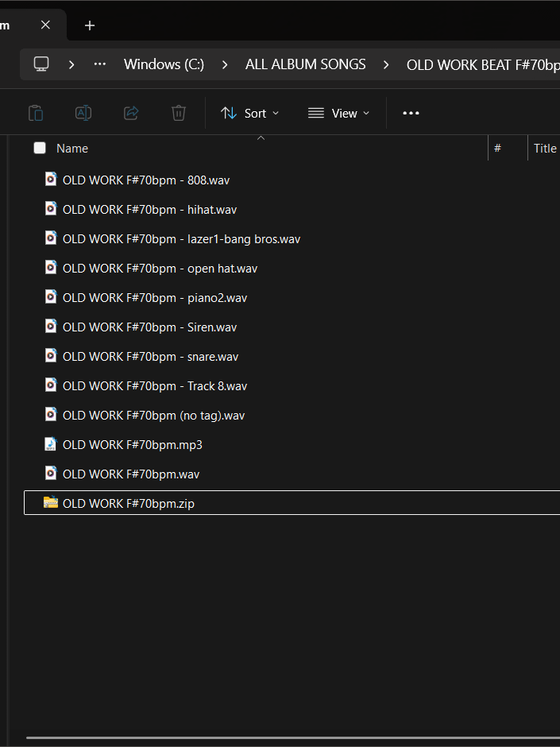Click the Paste clipboard icon in toolbar
The width and height of the screenshot is (560, 747).
(36, 113)
